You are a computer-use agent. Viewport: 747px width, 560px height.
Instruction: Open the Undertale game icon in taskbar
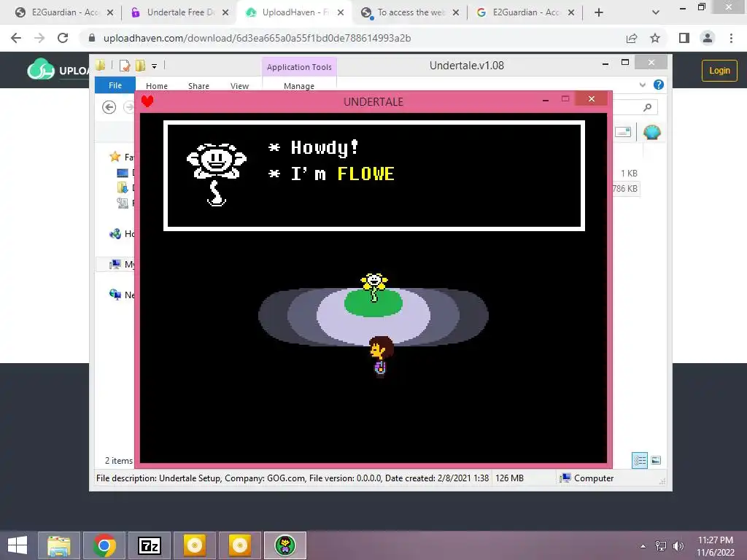coord(285,545)
